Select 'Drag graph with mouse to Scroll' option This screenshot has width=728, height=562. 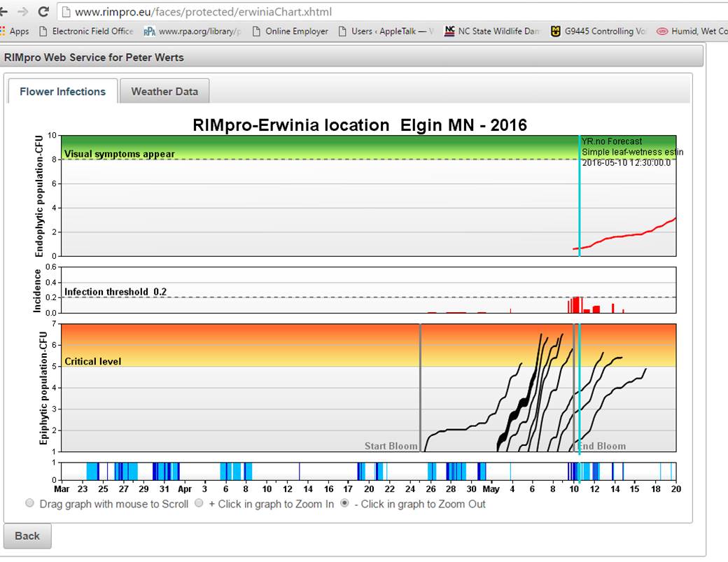(29, 504)
